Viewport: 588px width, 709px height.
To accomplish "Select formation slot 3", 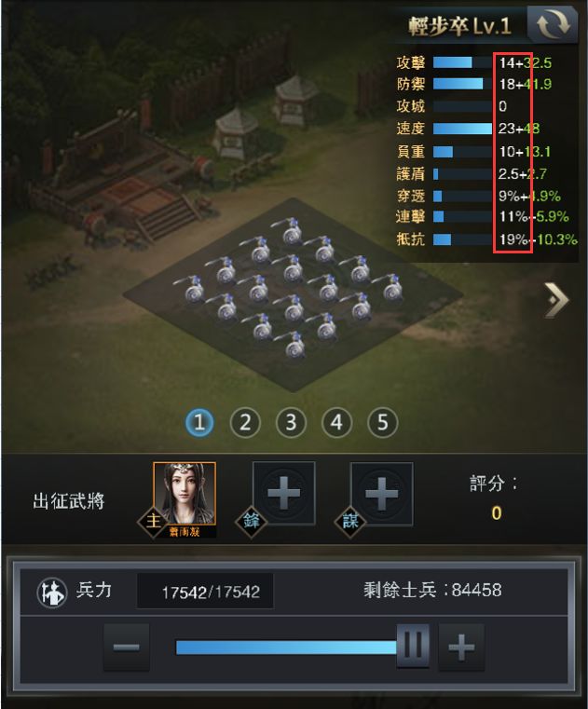I will [x=291, y=423].
